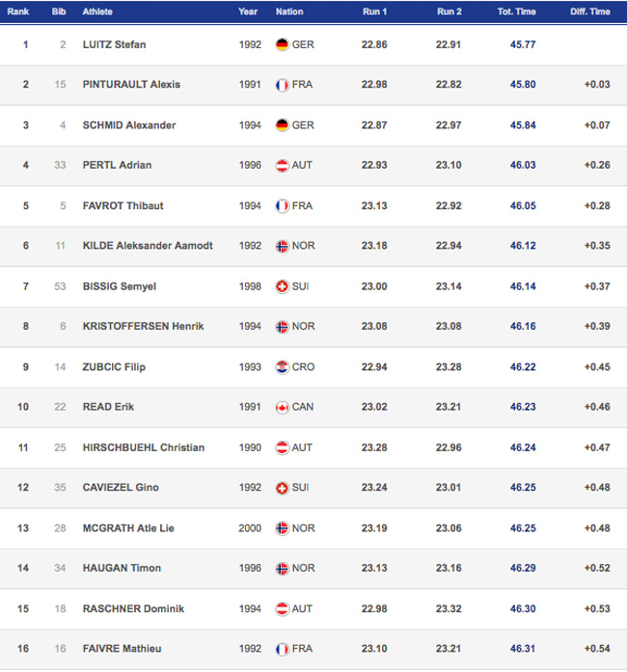Click the Canadian flag in READ Erik row
627x672 pixels.
282,407
